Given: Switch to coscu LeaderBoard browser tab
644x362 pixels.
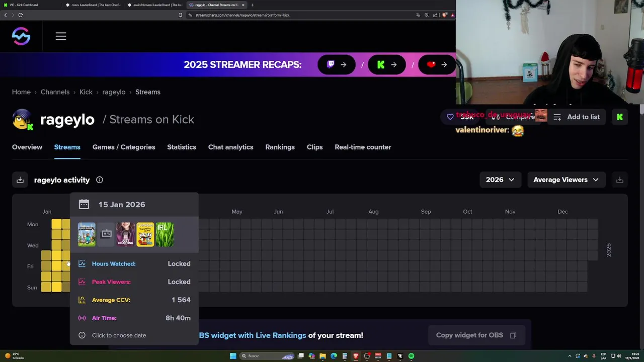Looking at the screenshot, I should point(95,5).
